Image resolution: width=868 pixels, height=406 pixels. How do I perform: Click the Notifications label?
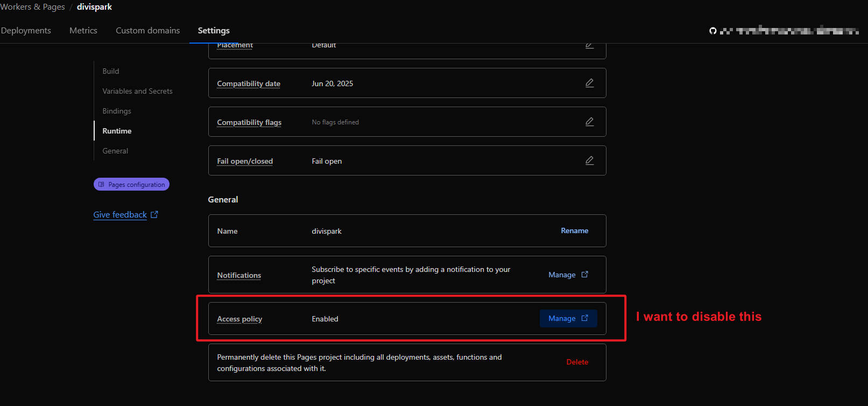pos(239,275)
